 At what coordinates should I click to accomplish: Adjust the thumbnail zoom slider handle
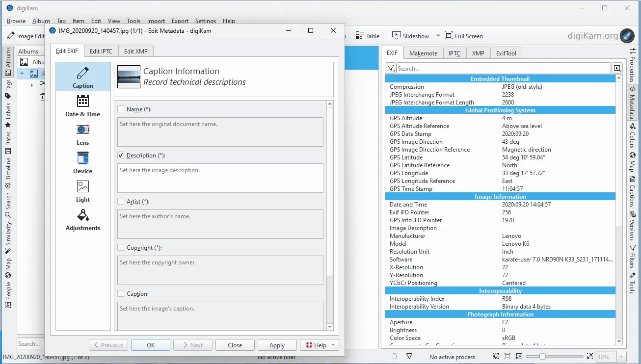(542, 357)
